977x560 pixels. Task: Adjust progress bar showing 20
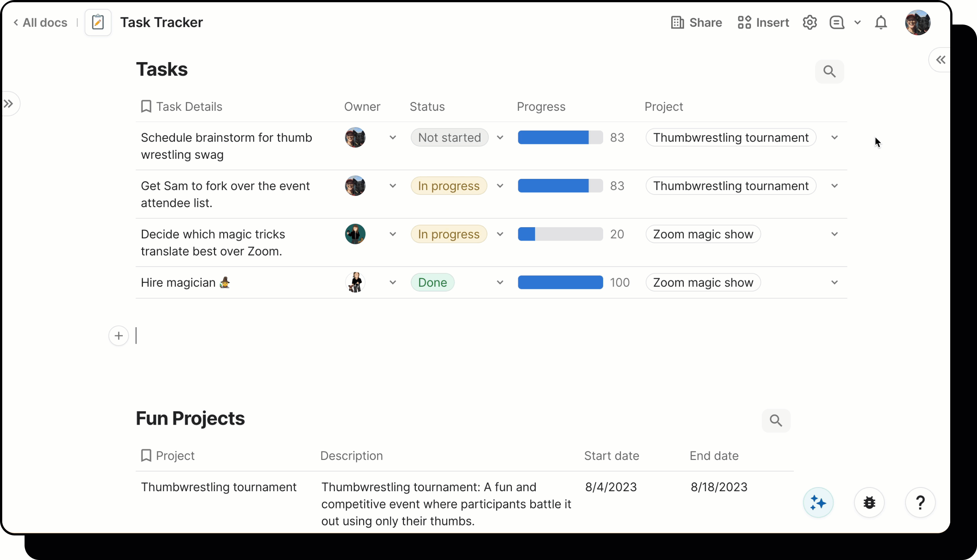pyautogui.click(x=560, y=234)
